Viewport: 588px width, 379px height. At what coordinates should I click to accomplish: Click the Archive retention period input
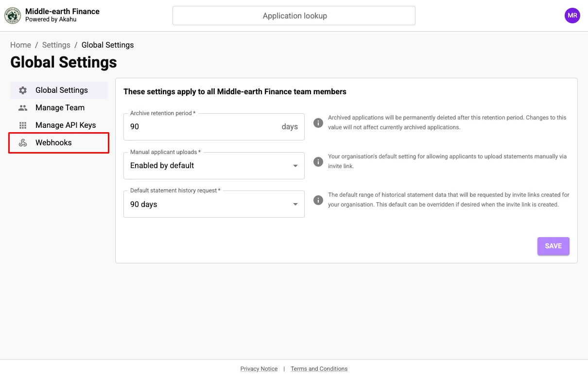[x=214, y=127]
